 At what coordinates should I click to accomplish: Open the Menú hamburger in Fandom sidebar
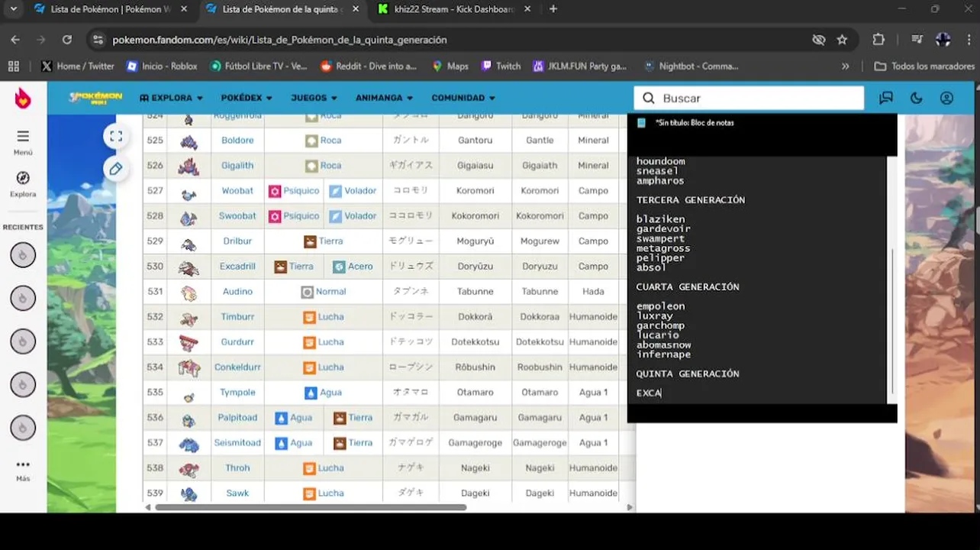pos(23,136)
